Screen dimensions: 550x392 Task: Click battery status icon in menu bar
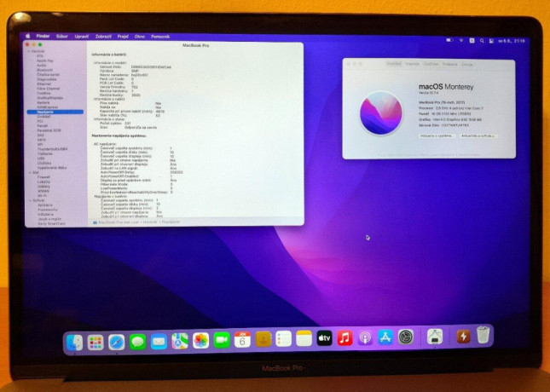[x=449, y=41]
